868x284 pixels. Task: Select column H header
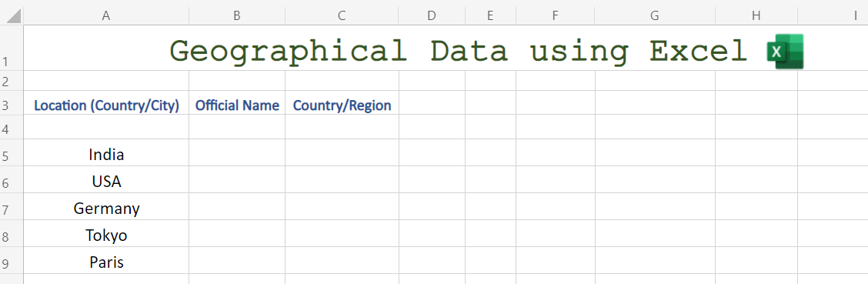756,16
